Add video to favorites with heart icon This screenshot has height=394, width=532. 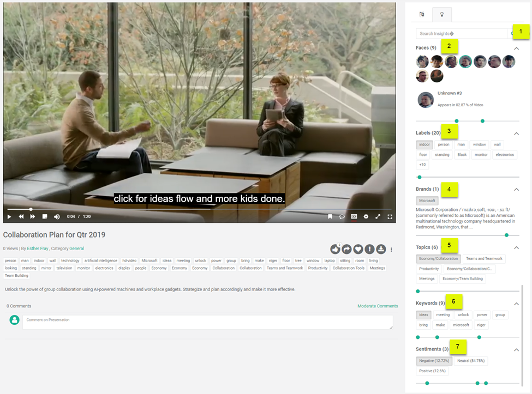coord(358,250)
